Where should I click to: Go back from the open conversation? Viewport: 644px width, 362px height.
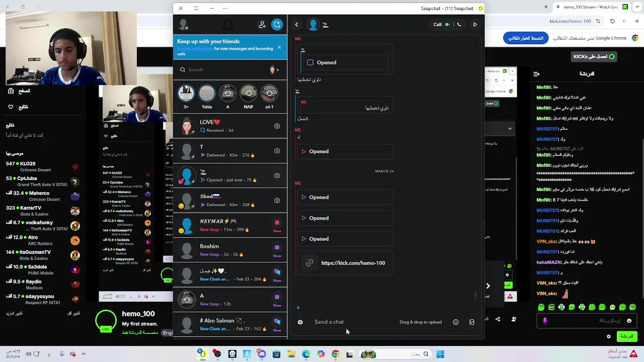(x=296, y=24)
